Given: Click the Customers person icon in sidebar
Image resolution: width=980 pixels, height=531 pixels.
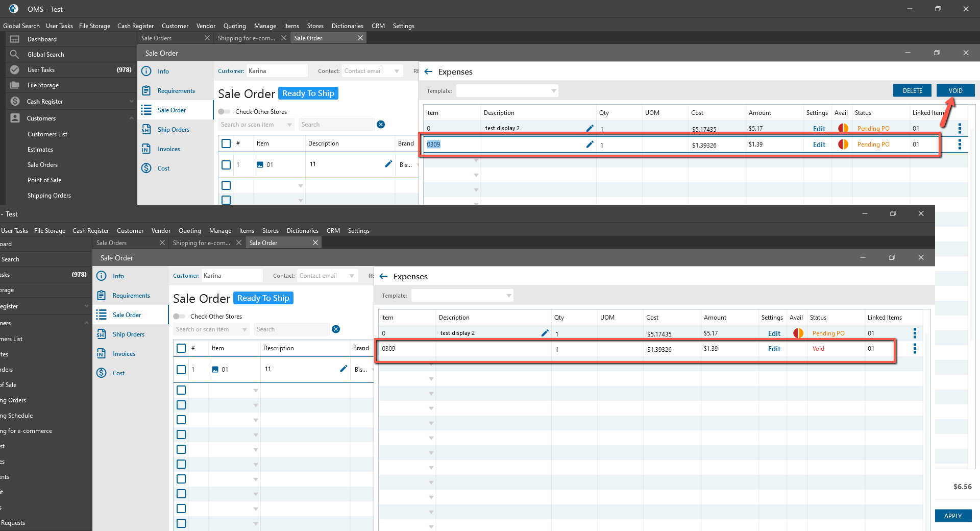Looking at the screenshot, I should (15, 118).
